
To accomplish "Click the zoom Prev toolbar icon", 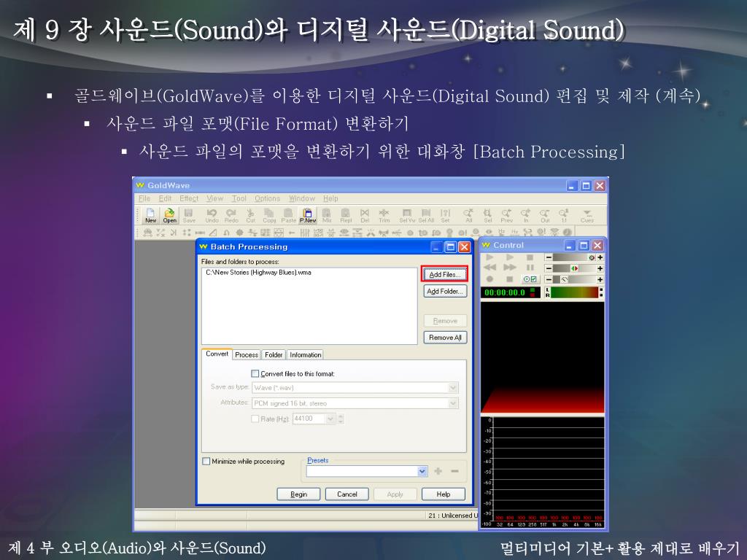I will point(507,215).
